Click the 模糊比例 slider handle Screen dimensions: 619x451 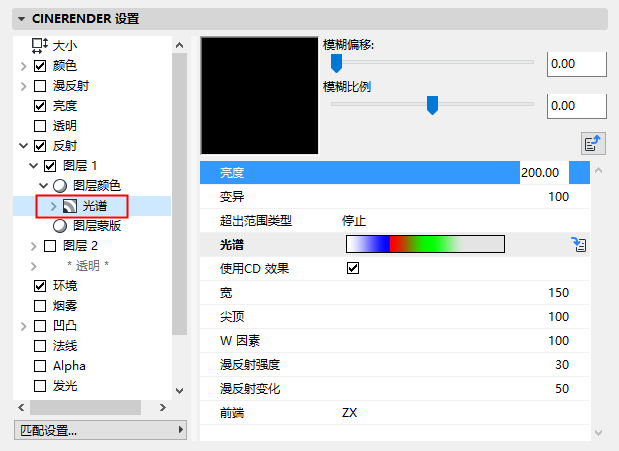tap(433, 105)
